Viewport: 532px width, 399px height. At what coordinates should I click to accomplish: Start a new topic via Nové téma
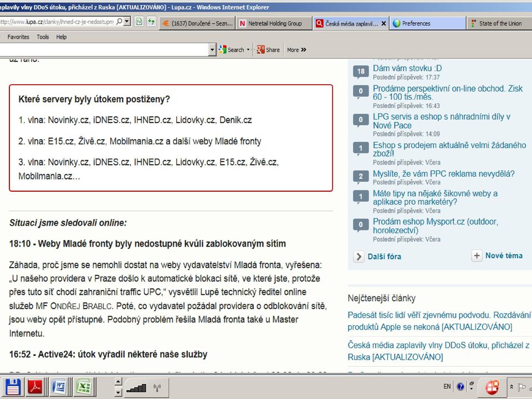point(504,255)
